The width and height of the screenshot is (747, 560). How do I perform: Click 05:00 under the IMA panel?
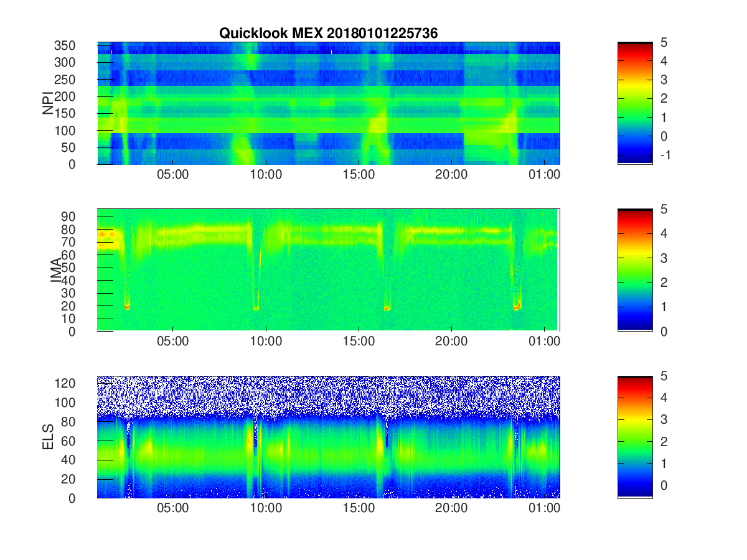coord(173,342)
